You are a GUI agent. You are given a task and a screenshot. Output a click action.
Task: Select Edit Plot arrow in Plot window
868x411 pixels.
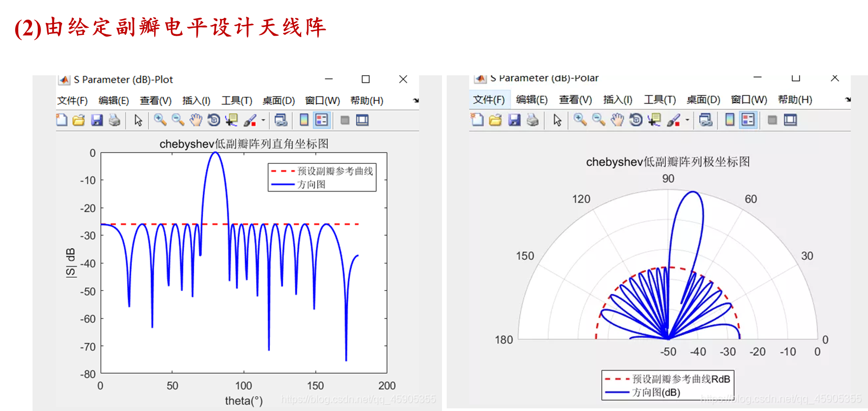(x=138, y=120)
